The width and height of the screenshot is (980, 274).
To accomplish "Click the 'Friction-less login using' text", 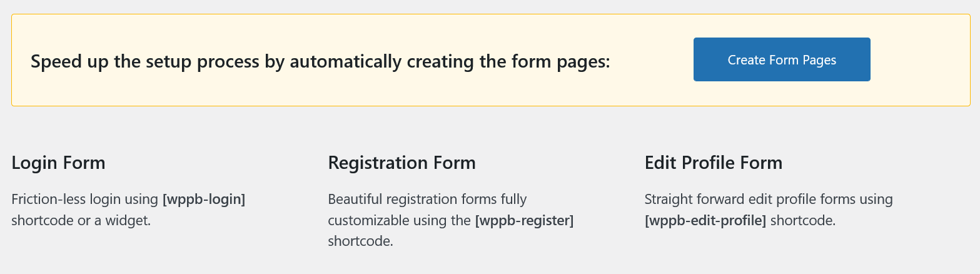I will pos(85,200).
